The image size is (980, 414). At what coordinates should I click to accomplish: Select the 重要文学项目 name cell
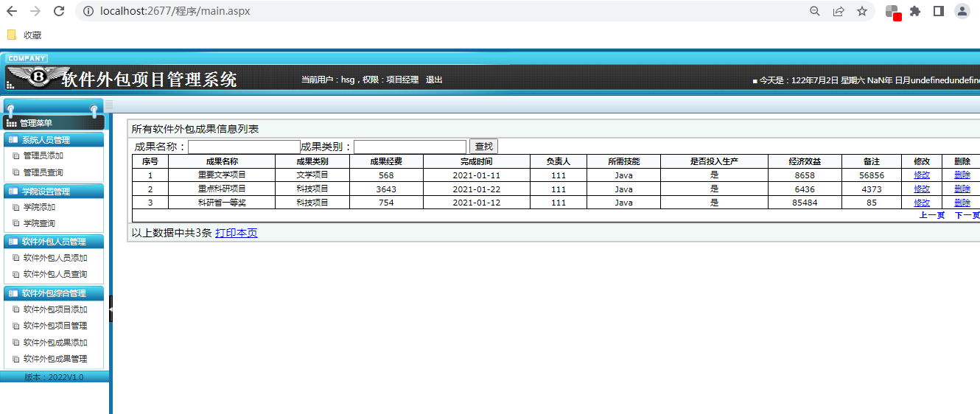222,175
